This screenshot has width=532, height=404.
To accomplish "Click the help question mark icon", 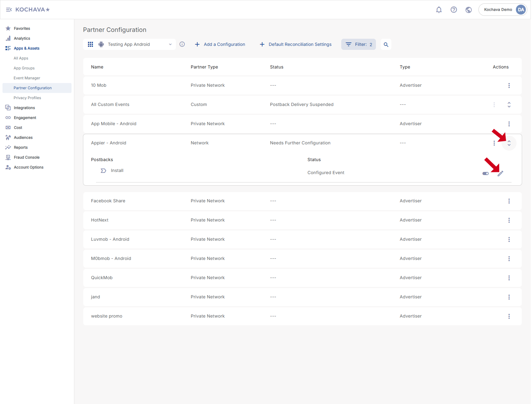I will [x=453, y=10].
